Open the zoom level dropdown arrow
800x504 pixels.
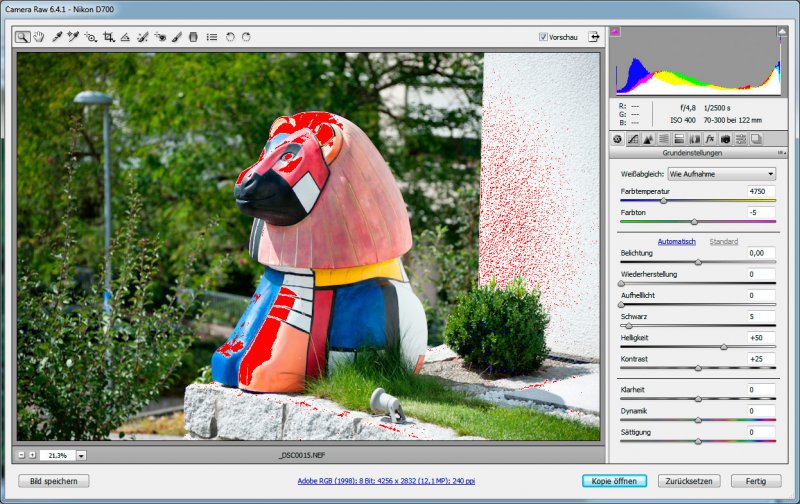pos(81,456)
